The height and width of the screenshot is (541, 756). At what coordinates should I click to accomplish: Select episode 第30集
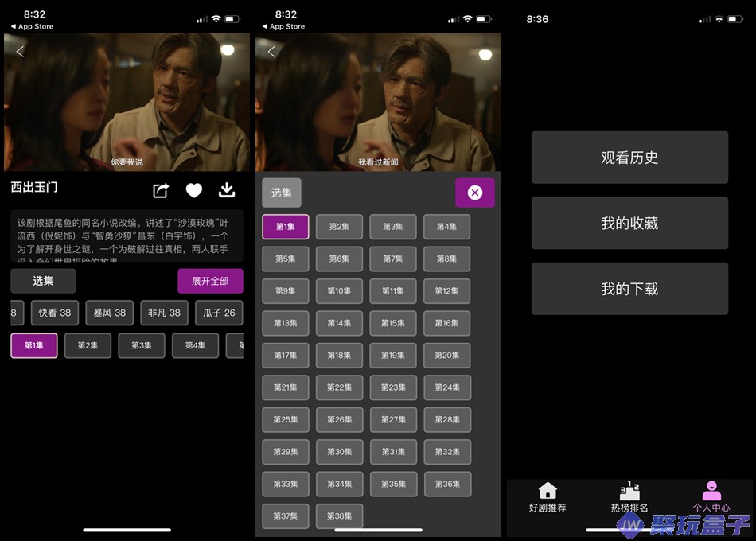(x=340, y=452)
